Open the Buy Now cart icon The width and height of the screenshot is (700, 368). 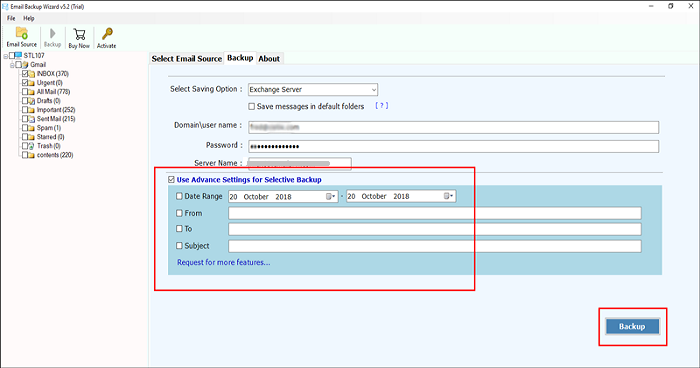pyautogui.click(x=79, y=34)
